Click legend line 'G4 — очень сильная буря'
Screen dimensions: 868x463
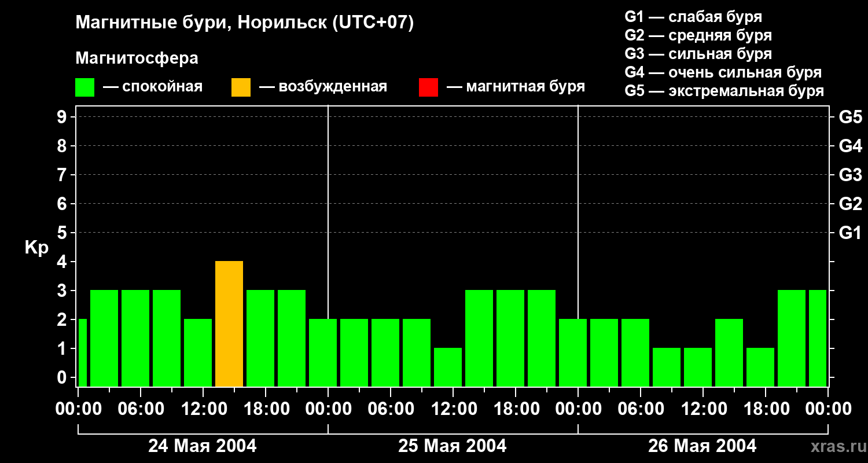[x=723, y=72]
